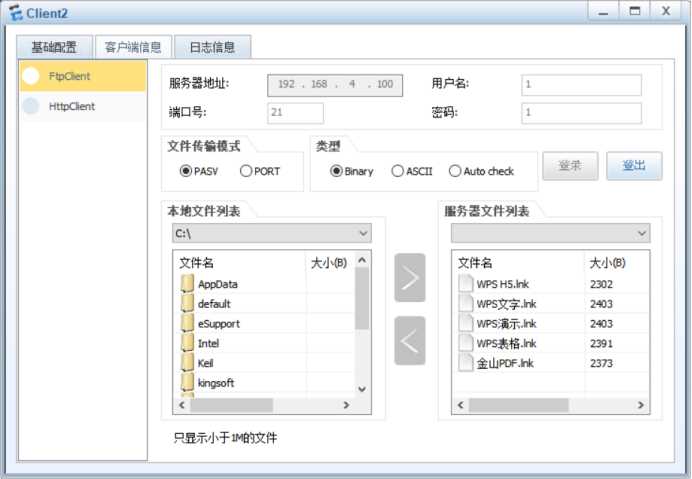This screenshot has width=692, height=479.
Task: Click the download left-arrow transfer button
Action: tap(410, 340)
